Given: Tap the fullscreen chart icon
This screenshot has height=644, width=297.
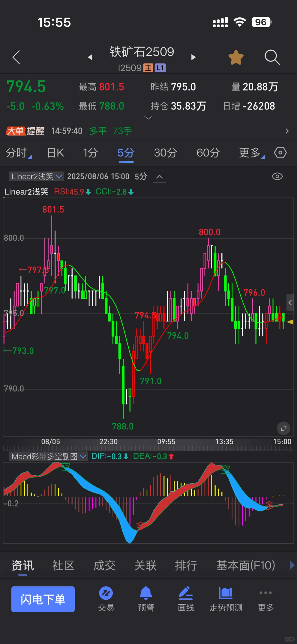Looking at the screenshot, I should coord(284,428).
